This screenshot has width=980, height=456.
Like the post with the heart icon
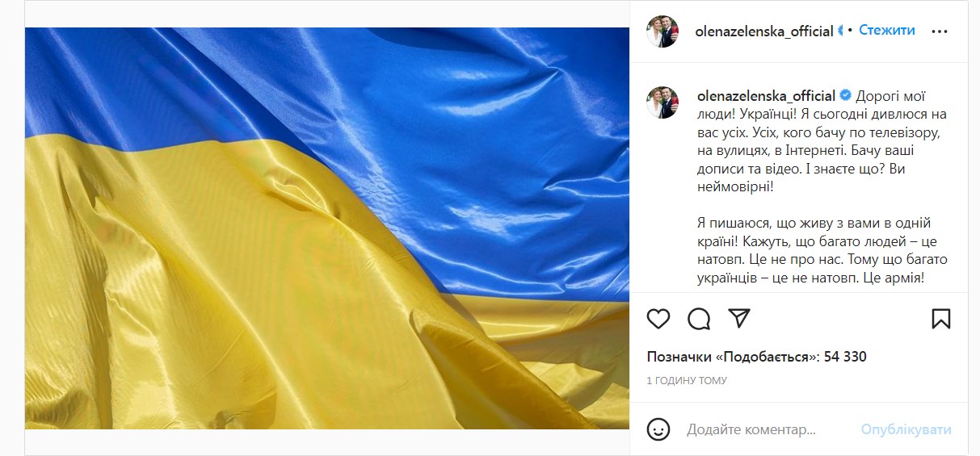658,319
